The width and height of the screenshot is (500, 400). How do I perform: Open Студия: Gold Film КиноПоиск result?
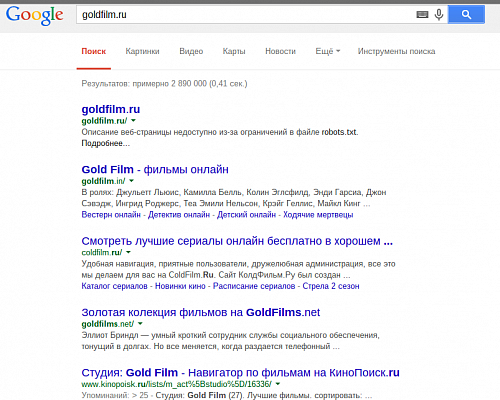click(240, 372)
